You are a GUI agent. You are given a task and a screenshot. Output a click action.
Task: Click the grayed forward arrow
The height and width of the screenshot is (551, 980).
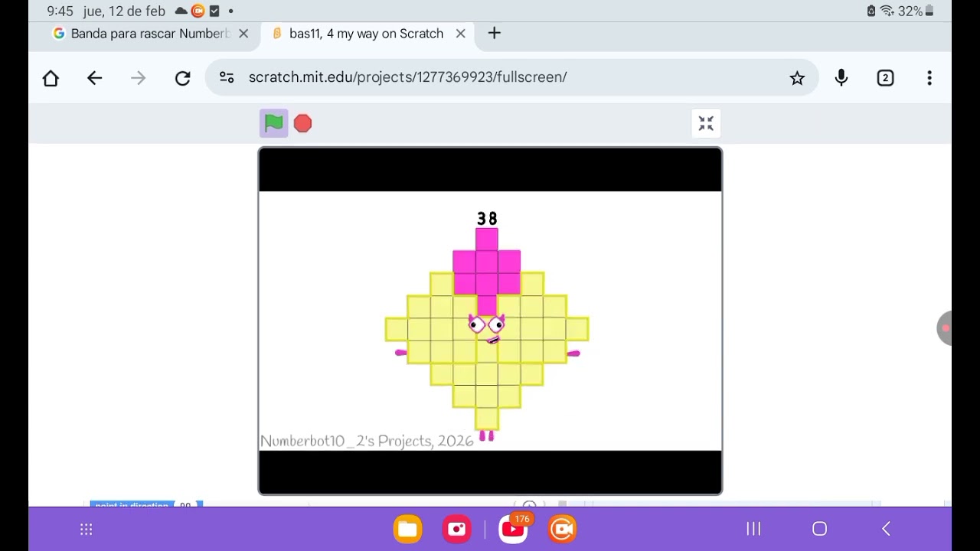138,78
